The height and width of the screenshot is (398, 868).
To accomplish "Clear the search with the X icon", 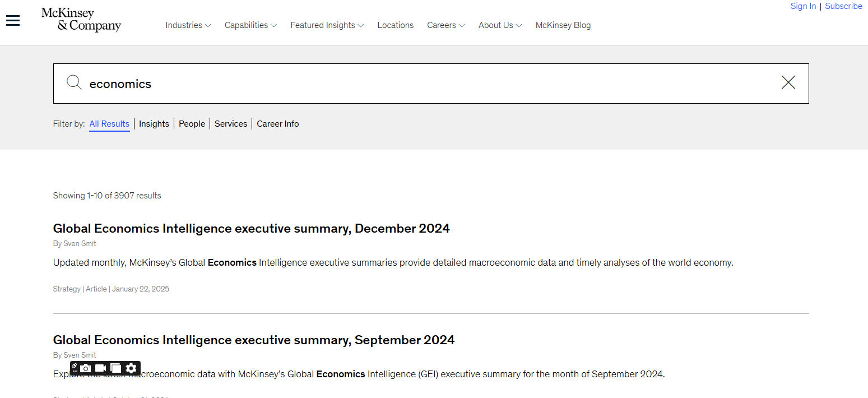I will (788, 83).
